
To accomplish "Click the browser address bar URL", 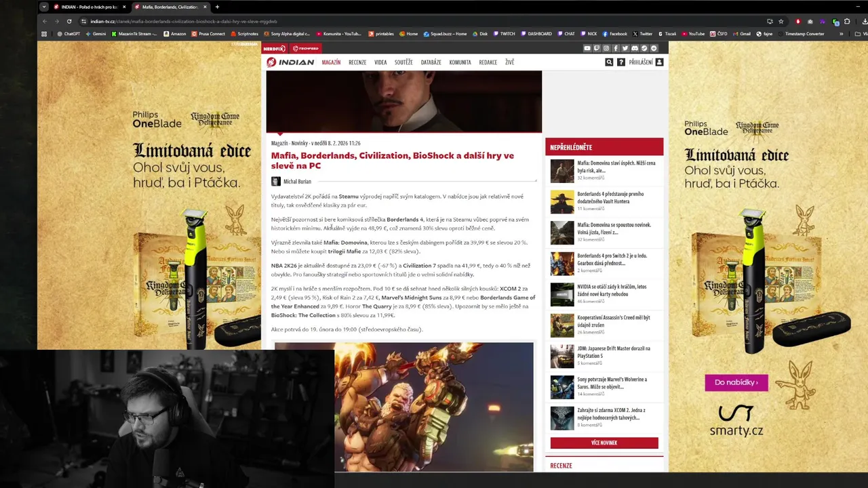I will tap(184, 21).
